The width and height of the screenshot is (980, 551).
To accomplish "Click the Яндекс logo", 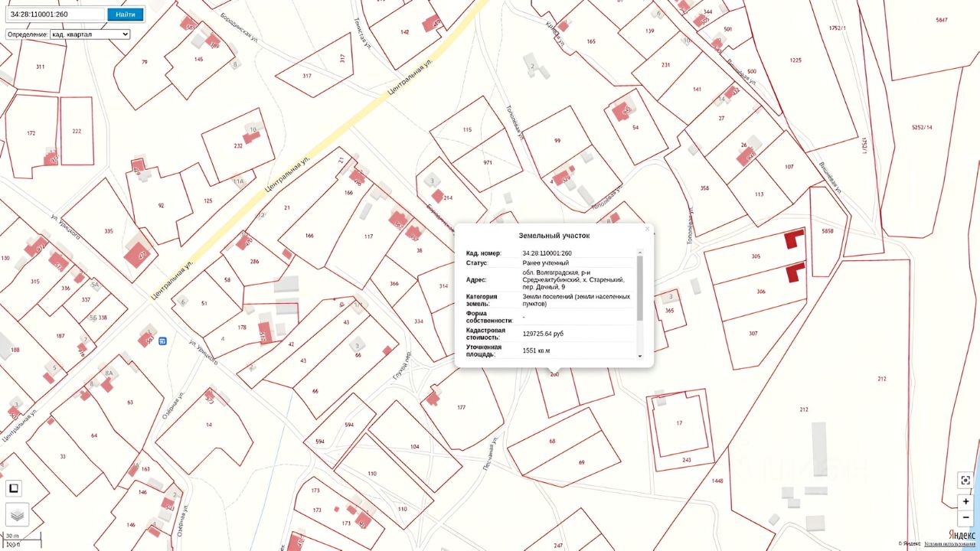I will point(962,534).
